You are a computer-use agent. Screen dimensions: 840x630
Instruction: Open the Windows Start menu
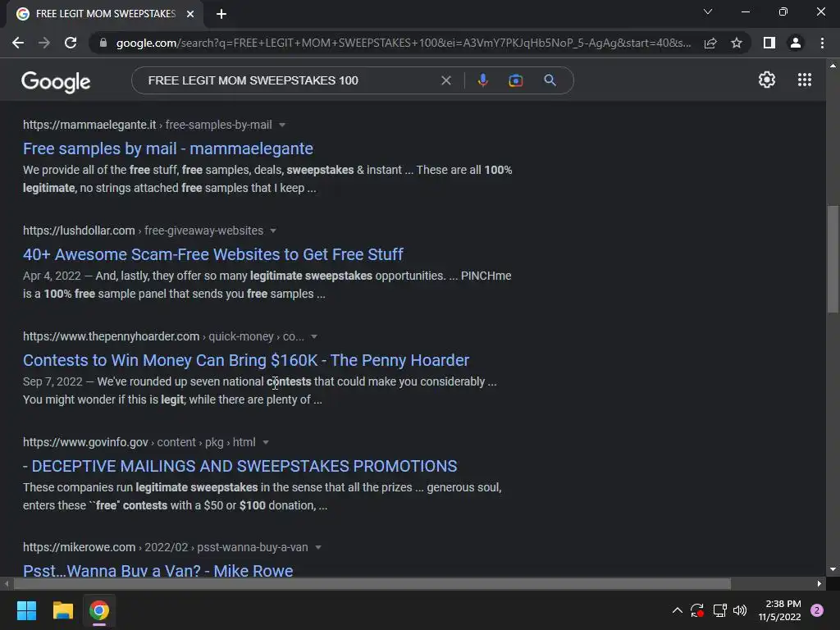(x=26, y=610)
